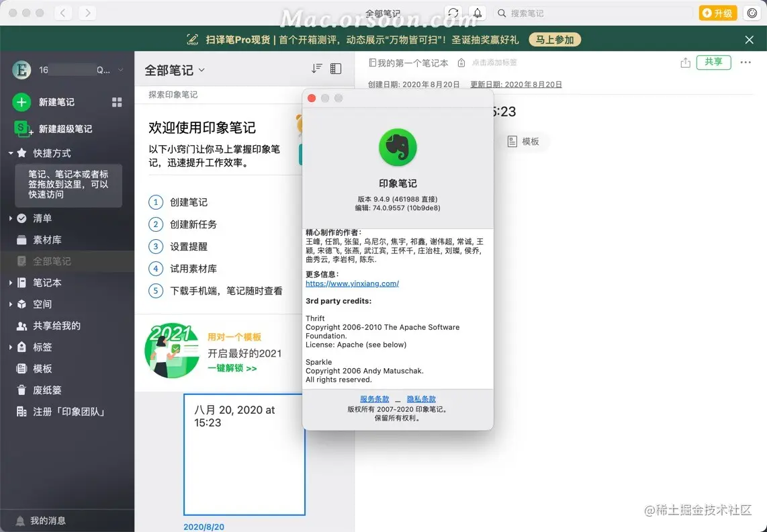The height and width of the screenshot is (532, 767).
Task: Open notifications bell icon
Action: tap(478, 13)
